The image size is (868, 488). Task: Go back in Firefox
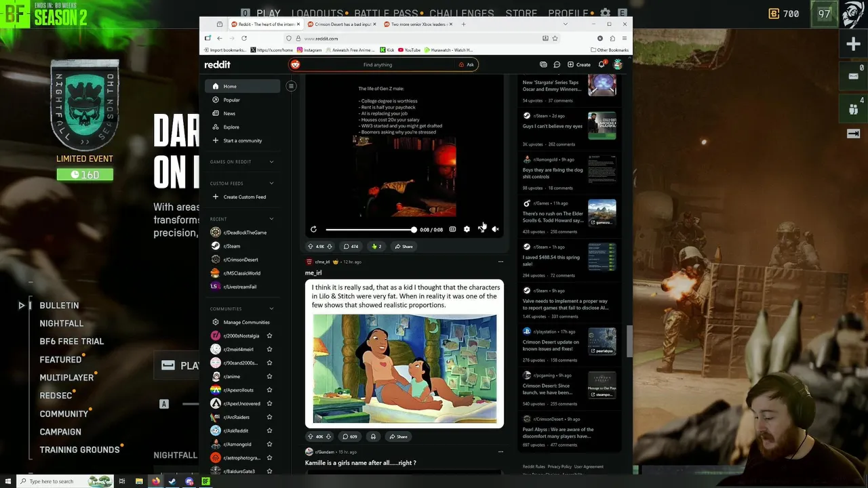pyautogui.click(x=219, y=38)
